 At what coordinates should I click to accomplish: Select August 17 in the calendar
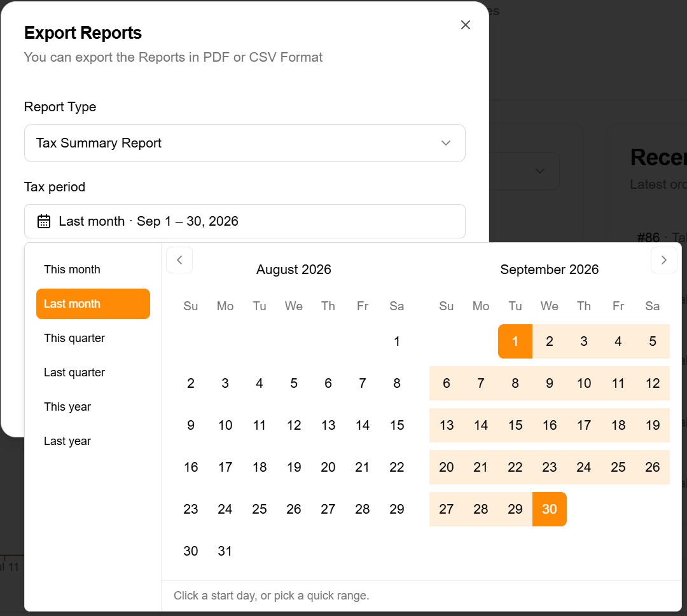tap(225, 467)
